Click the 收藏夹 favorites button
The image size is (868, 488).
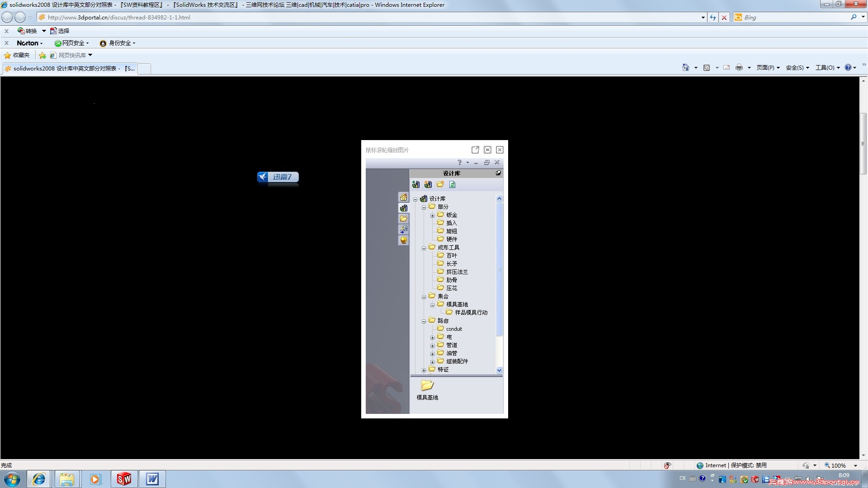tap(17, 55)
